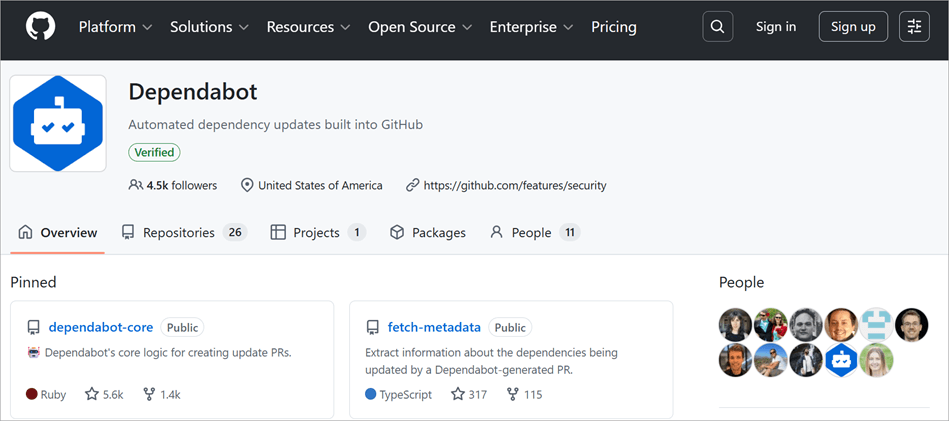Click the Repositories count badge 26

click(x=235, y=233)
